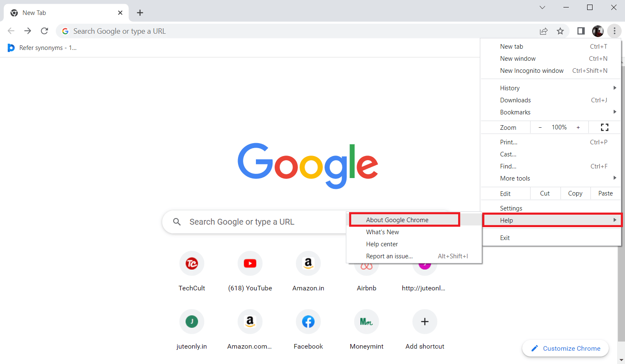Select Print... from the menu
This screenshot has height=364, width=625.
[x=551, y=142]
